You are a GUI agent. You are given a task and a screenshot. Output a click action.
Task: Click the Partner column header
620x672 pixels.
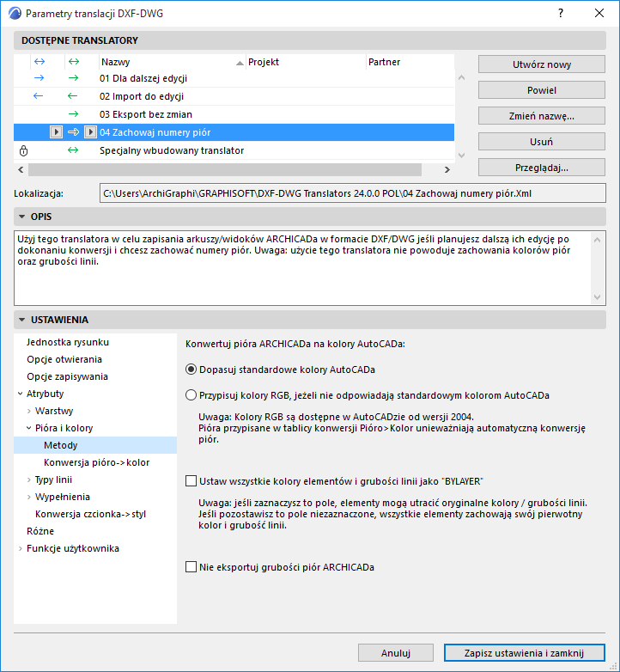410,62
